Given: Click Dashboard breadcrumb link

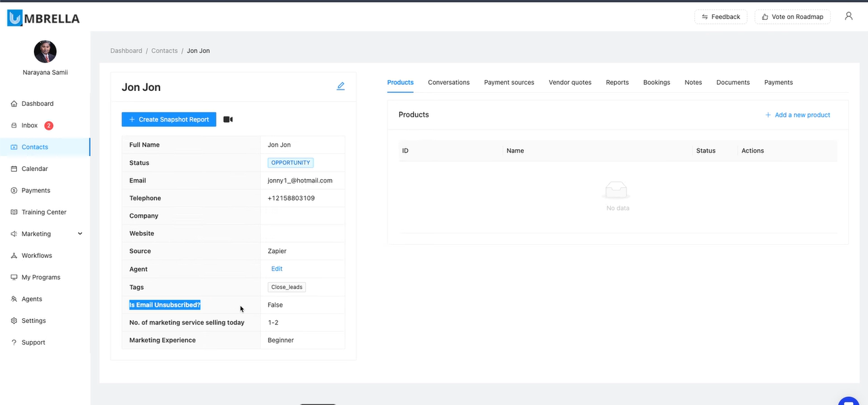Looking at the screenshot, I should [126, 51].
